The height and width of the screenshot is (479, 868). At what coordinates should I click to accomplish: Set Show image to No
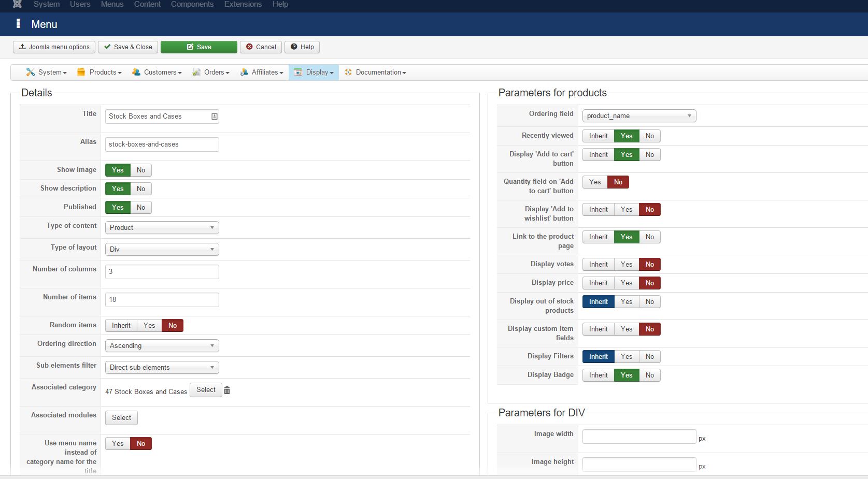pyautogui.click(x=141, y=170)
